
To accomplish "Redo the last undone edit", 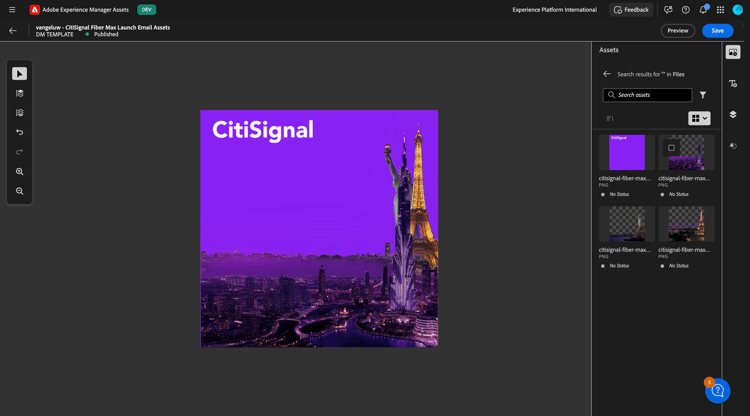I will pyautogui.click(x=19, y=152).
